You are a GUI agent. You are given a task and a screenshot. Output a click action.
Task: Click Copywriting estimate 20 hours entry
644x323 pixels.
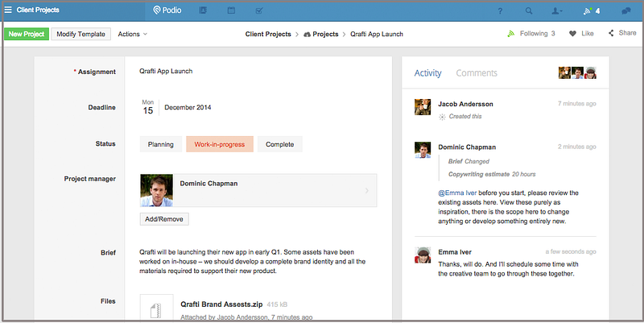[x=492, y=174]
